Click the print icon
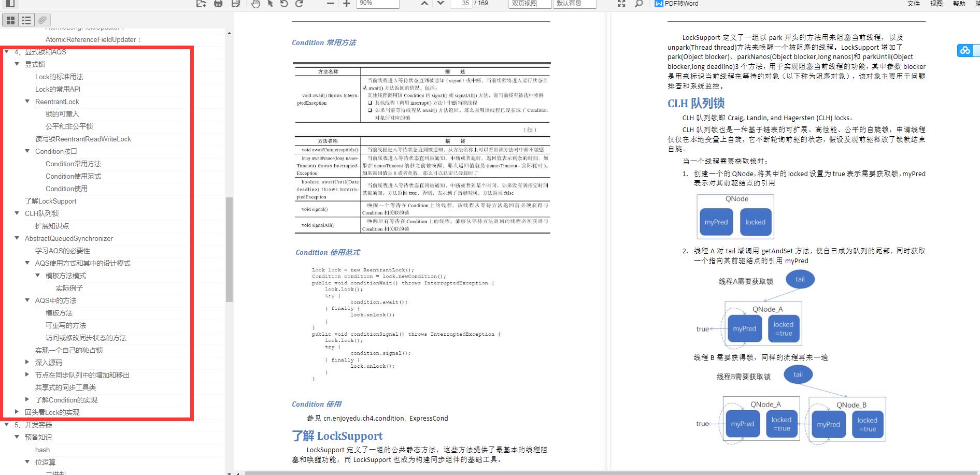The width and height of the screenshot is (980, 475). tap(218, 4)
